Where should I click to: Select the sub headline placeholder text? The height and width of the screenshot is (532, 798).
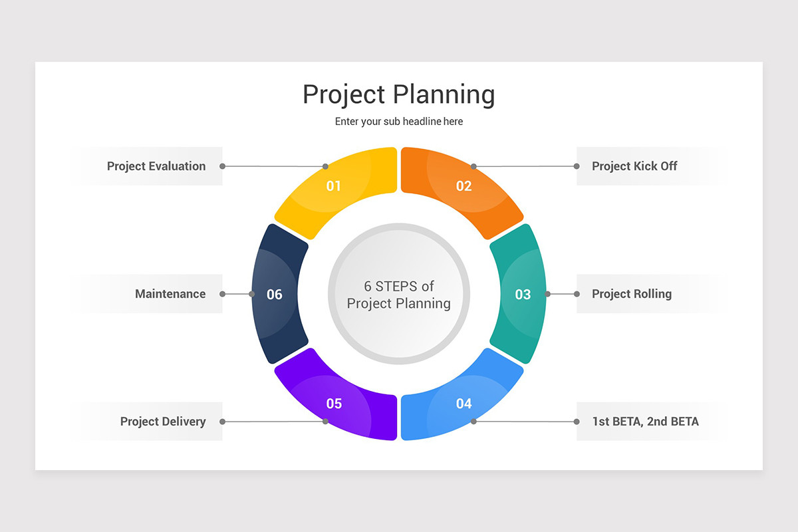399,122
